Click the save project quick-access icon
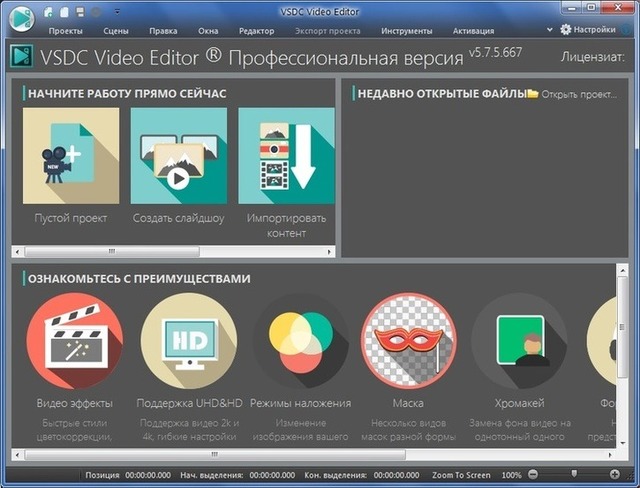 click(80, 12)
